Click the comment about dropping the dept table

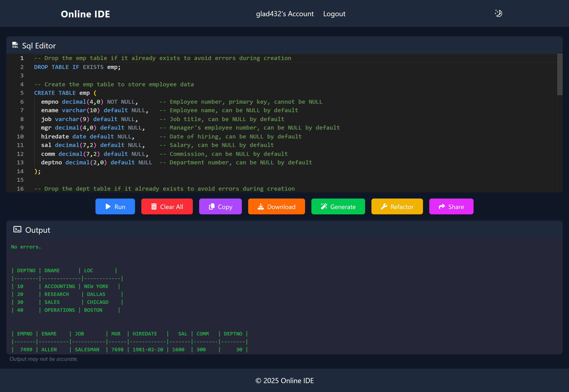[x=164, y=189]
